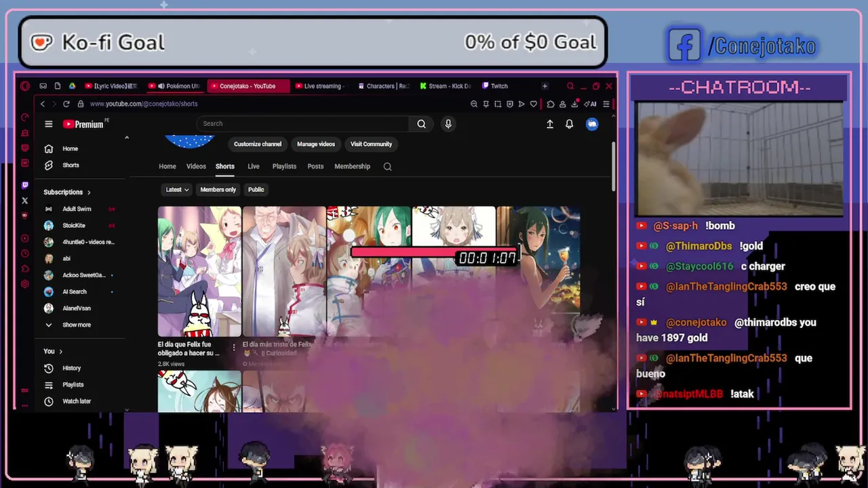Open the Playlists channel tab
Screen dimensions: 868x488
[x=284, y=166]
